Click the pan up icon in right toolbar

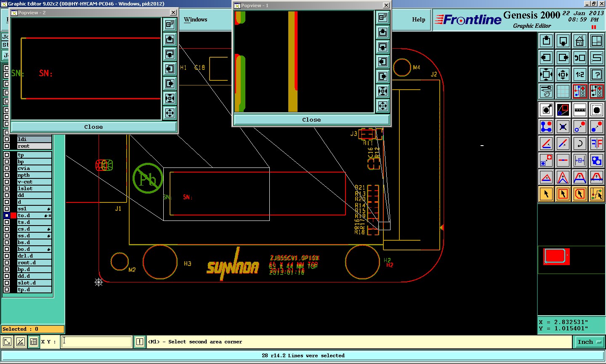click(x=546, y=40)
